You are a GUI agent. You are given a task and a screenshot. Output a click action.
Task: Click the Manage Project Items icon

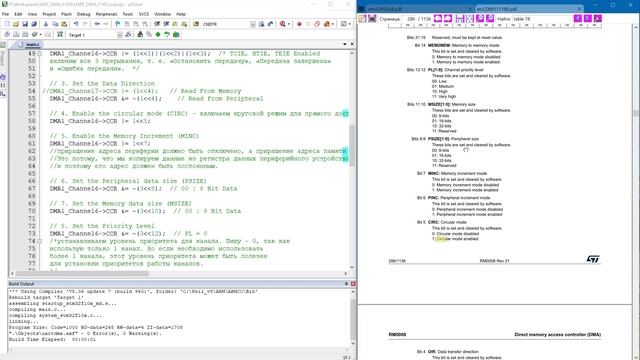point(140,35)
